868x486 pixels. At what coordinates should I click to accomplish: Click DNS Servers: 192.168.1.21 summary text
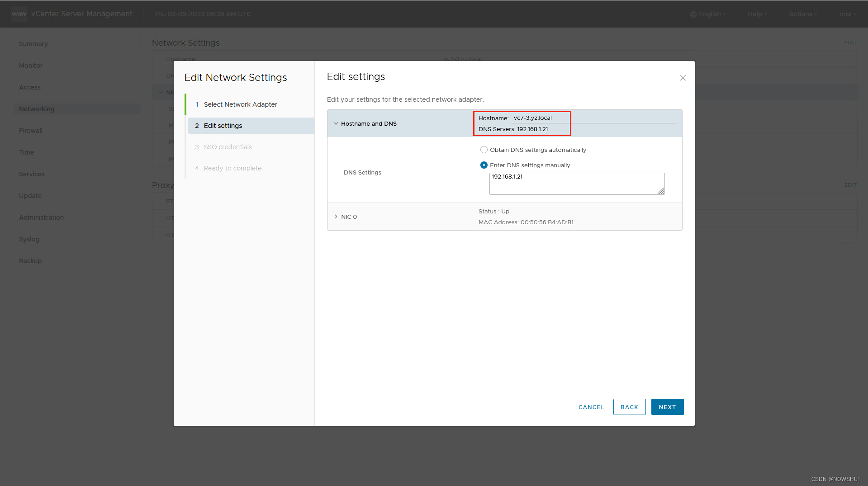coord(513,129)
